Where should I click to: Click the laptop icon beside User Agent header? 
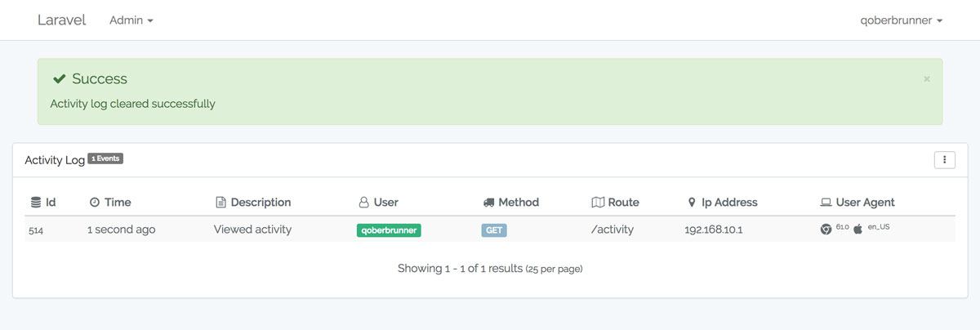coord(826,202)
